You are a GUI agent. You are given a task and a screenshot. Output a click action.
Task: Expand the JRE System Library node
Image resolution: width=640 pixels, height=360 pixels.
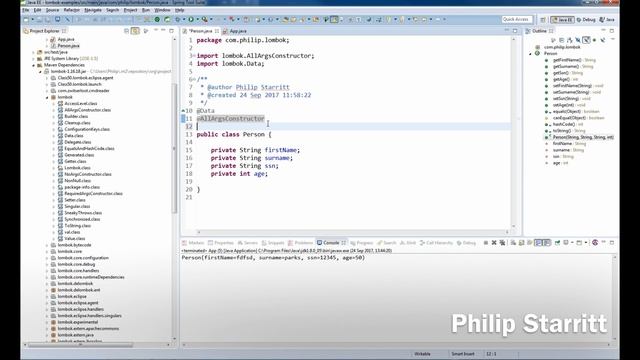33,59
